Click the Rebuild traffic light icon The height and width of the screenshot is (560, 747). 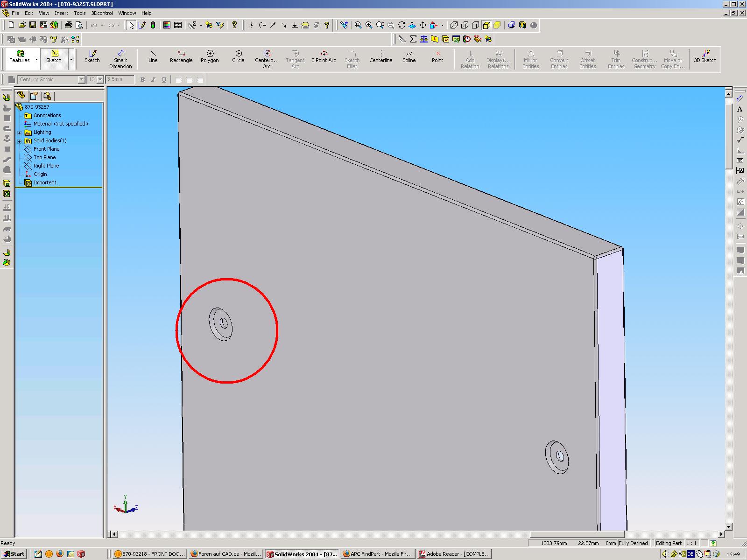pos(153,25)
